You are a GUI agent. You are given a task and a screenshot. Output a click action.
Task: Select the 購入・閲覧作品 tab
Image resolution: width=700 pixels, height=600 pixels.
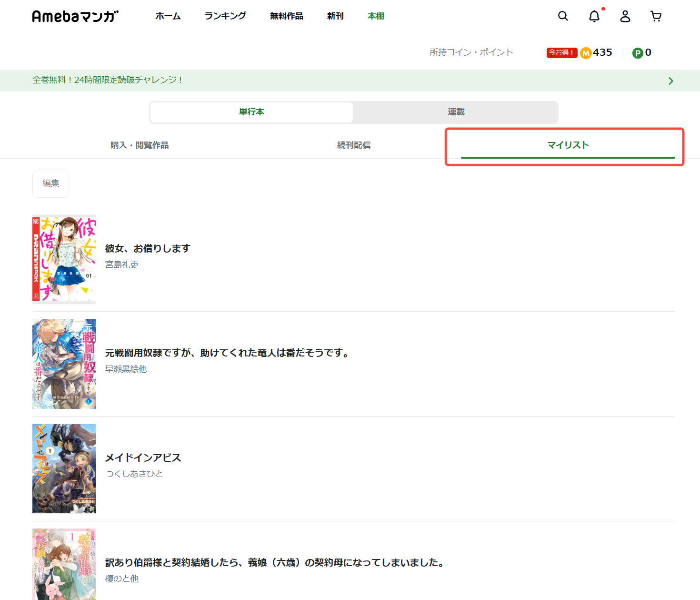(x=140, y=145)
